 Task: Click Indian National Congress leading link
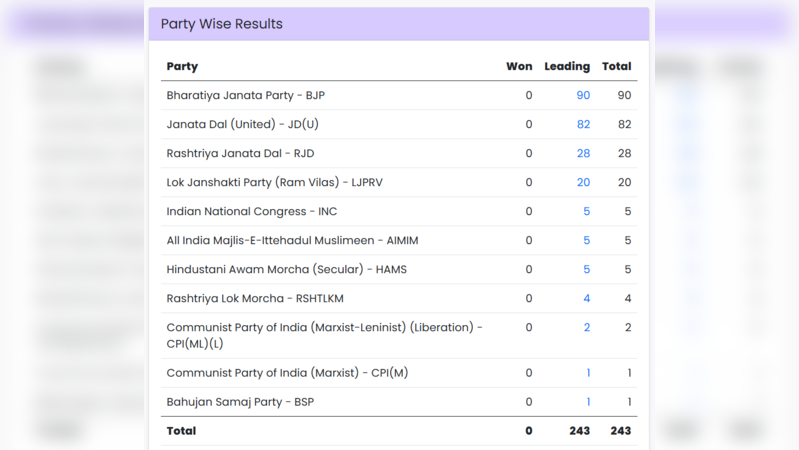586,212
